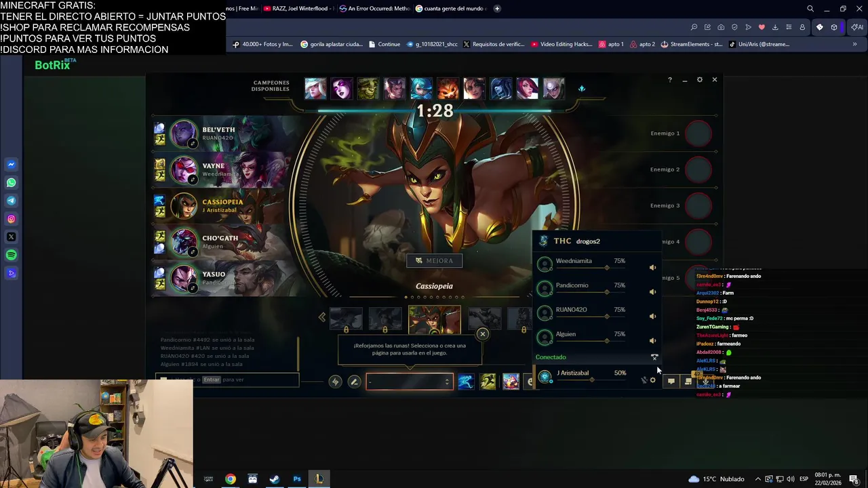This screenshot has width=868, height=488.
Task: Click the MEJORA upgrade button
Action: pyautogui.click(x=435, y=260)
